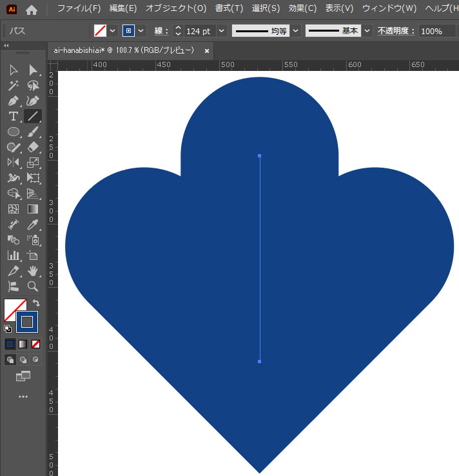Click the Home icon in top bar
Image resolution: width=459 pixels, height=476 pixels.
coord(31,10)
